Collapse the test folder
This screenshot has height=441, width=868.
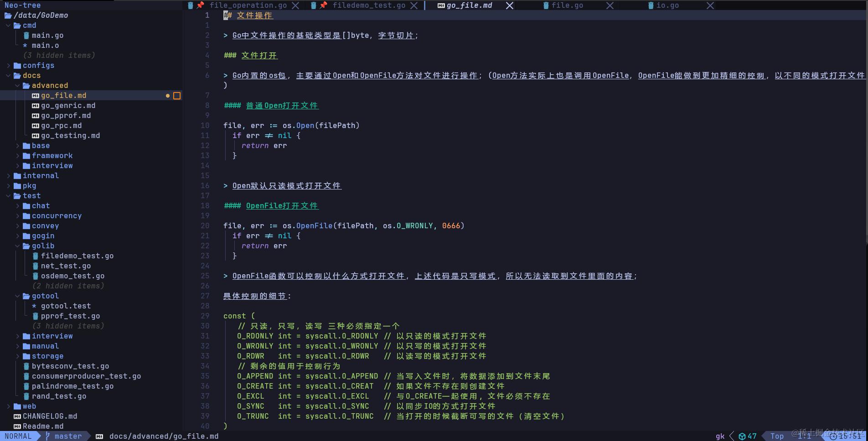click(8, 196)
